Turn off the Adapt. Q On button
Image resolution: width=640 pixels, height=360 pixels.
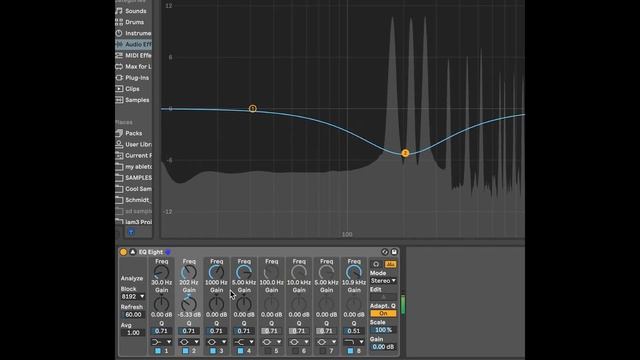click(x=383, y=313)
